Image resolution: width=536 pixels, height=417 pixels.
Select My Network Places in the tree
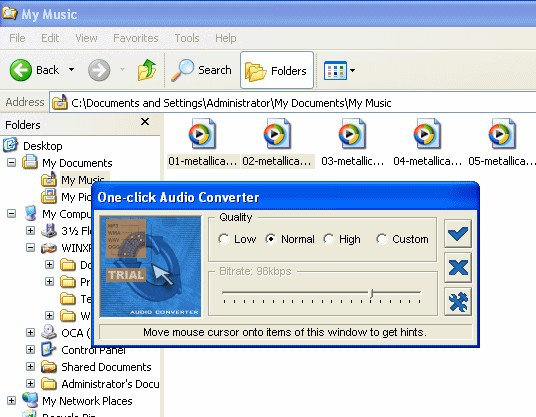(x=78, y=401)
